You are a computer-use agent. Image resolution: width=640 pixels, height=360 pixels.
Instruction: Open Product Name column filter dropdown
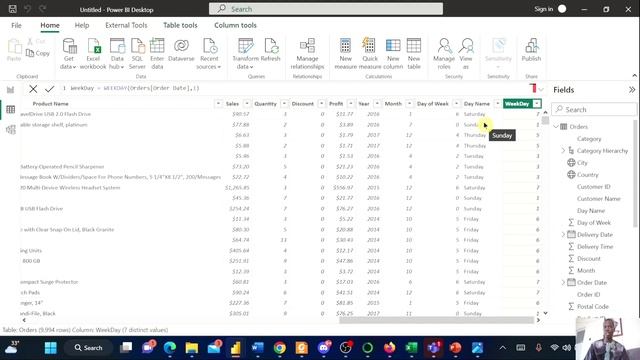pos(218,104)
